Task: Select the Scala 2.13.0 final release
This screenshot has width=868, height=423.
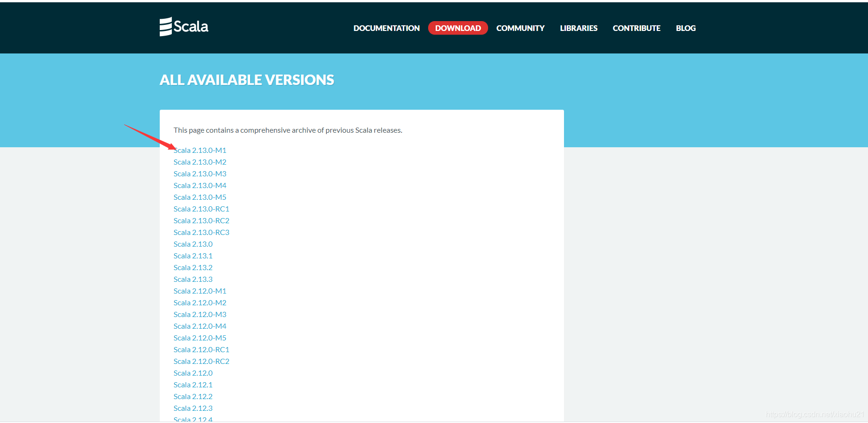Action: [193, 244]
